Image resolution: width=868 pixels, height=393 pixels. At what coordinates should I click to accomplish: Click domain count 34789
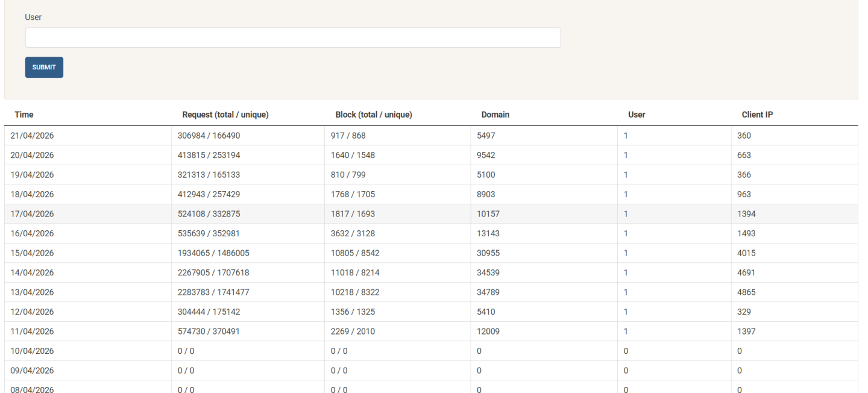coord(488,292)
